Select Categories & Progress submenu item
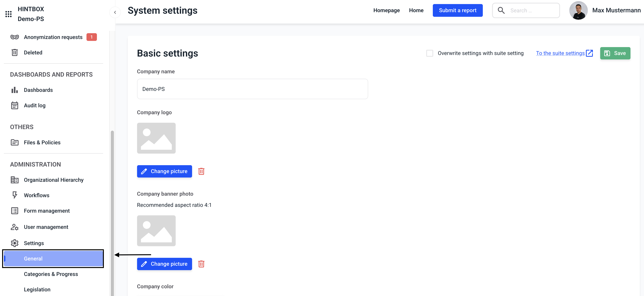 tap(51, 274)
